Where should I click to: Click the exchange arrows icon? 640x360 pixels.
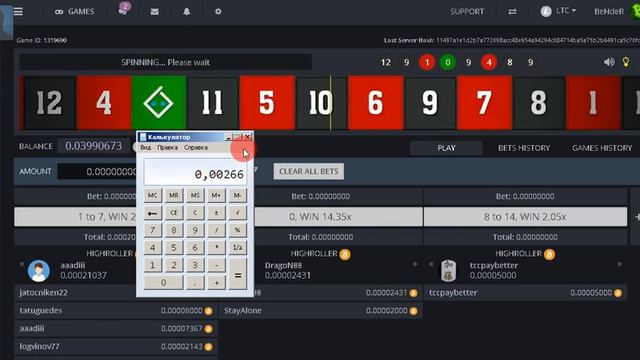[512, 12]
